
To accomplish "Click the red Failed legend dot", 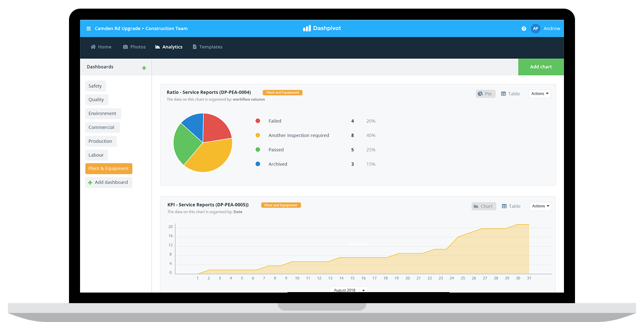I will pyautogui.click(x=258, y=121).
